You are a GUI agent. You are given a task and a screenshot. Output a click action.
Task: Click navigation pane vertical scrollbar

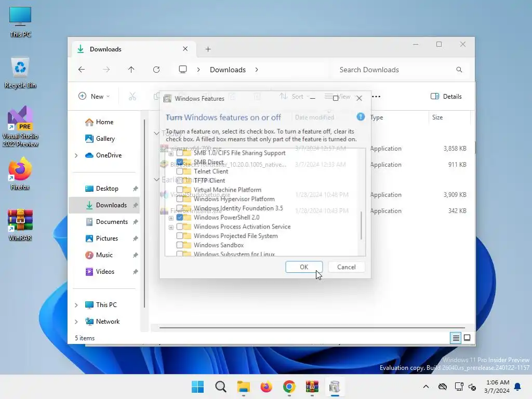[x=144, y=214]
